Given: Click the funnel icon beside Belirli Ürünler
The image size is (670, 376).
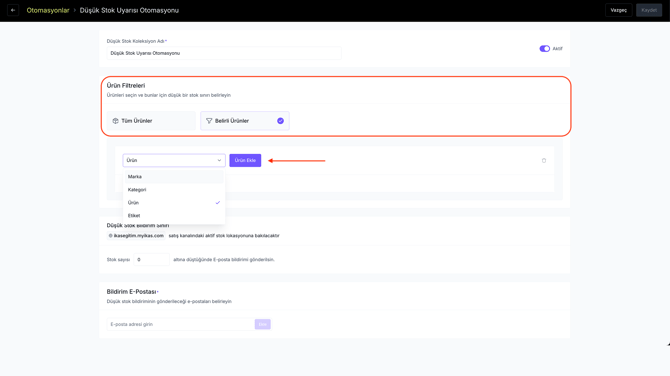Looking at the screenshot, I should click(209, 121).
